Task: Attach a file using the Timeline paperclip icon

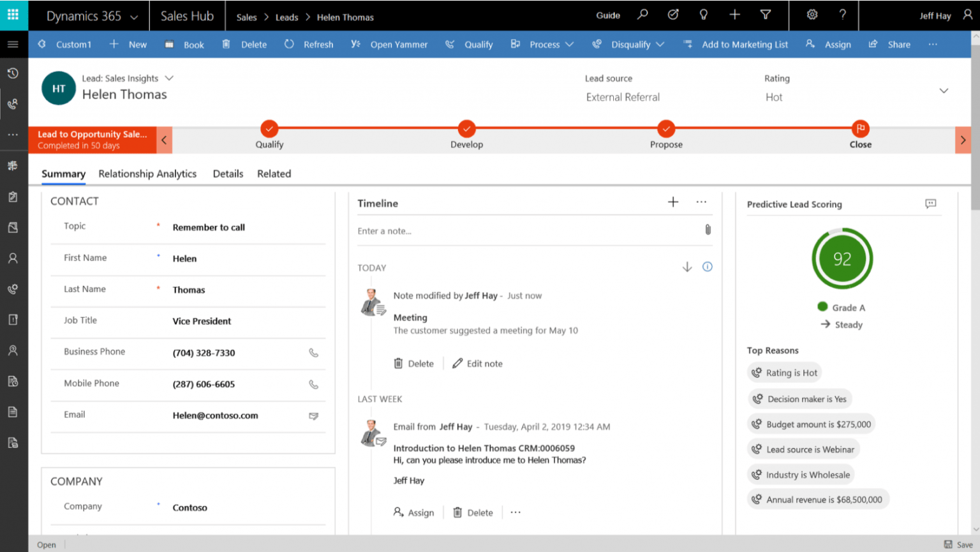Action: tap(708, 230)
